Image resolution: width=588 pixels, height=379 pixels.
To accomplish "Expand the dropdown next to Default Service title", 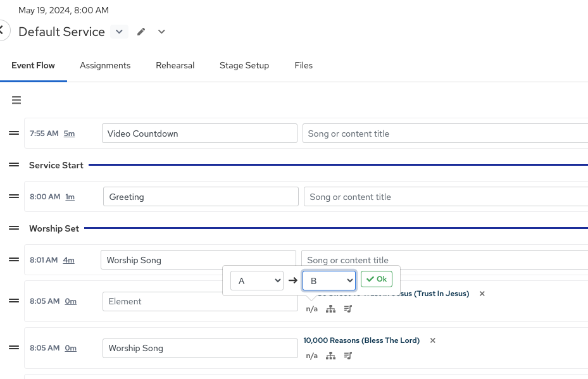I will point(119,32).
